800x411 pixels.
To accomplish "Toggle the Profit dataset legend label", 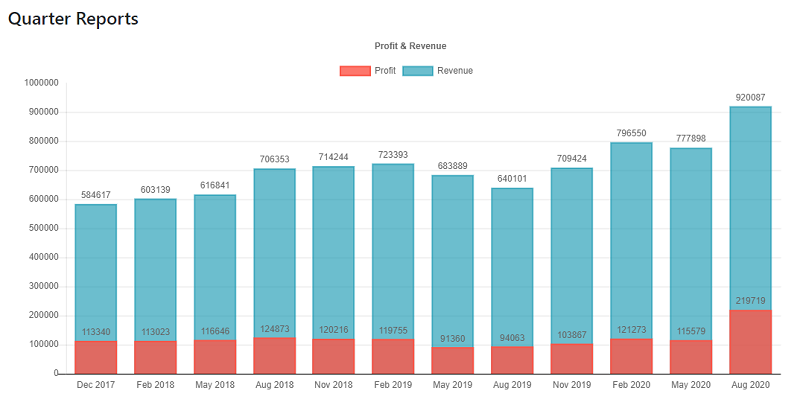I will (385, 71).
